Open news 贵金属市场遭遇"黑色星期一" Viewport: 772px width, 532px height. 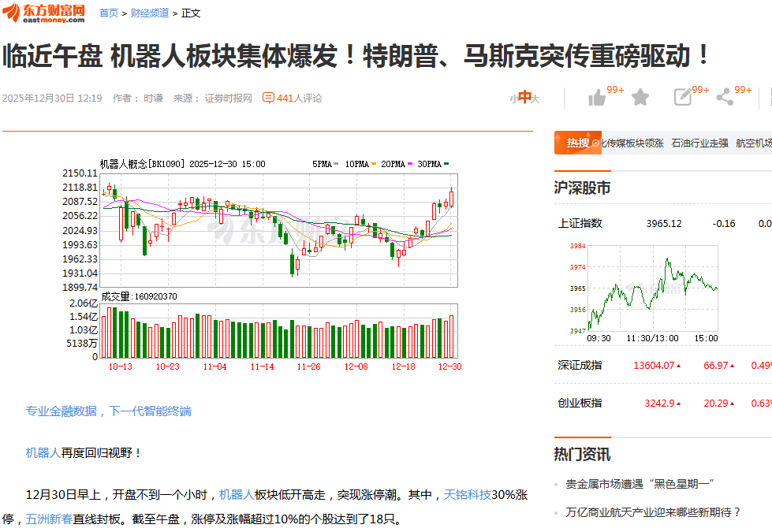point(640,484)
